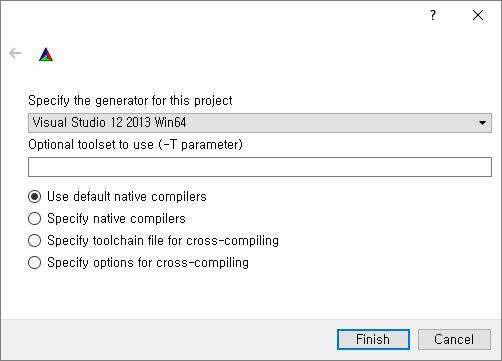Click 'Specify options for cross-compiling' label text
The image size is (502, 361).
pyautogui.click(x=148, y=263)
